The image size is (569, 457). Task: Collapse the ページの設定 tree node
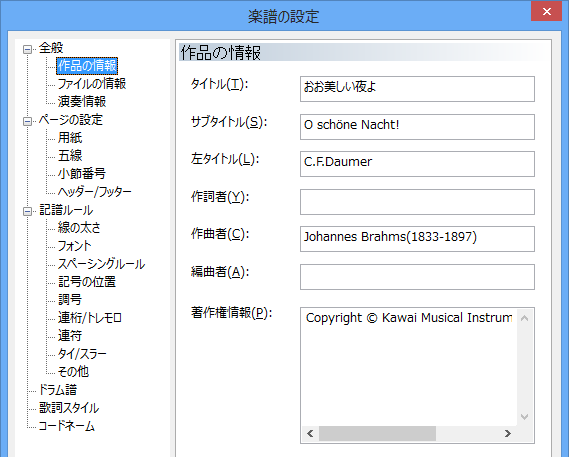click(27, 121)
